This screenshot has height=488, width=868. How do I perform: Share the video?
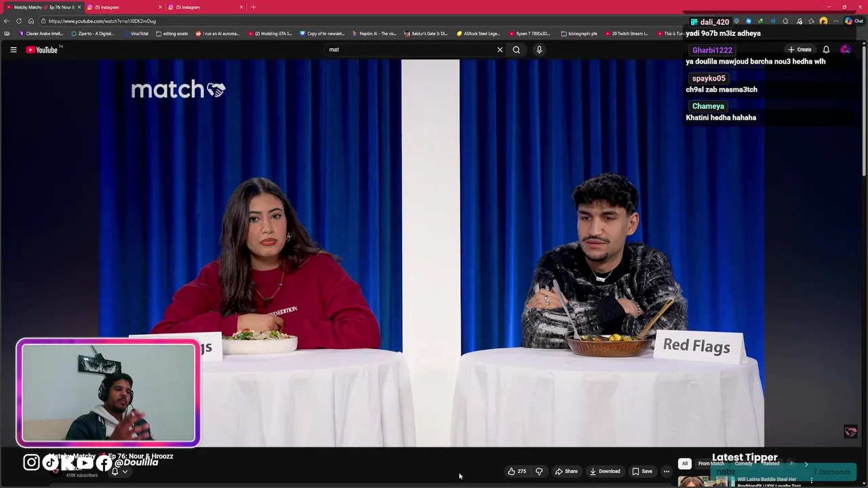coord(566,471)
